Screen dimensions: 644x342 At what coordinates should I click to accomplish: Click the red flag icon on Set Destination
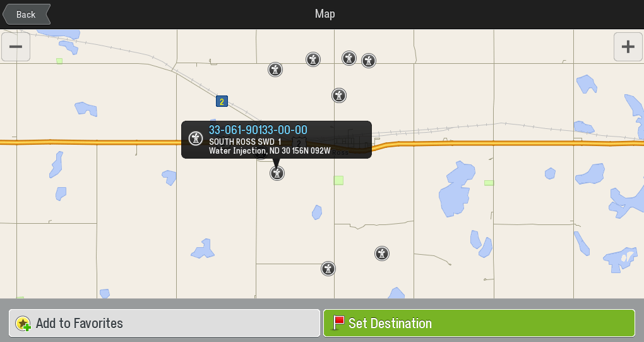(338, 322)
